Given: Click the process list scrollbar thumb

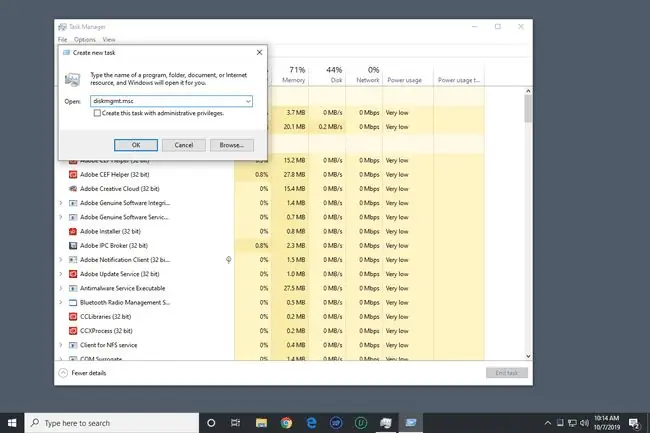Looking at the screenshot, I should pyautogui.click(x=528, y=109).
